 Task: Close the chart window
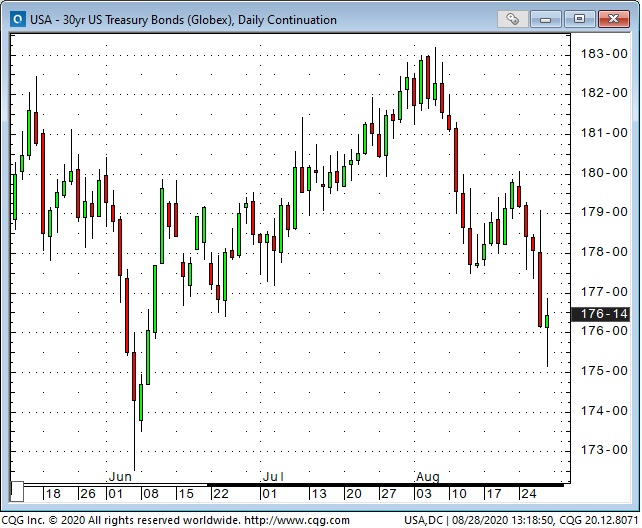point(613,19)
